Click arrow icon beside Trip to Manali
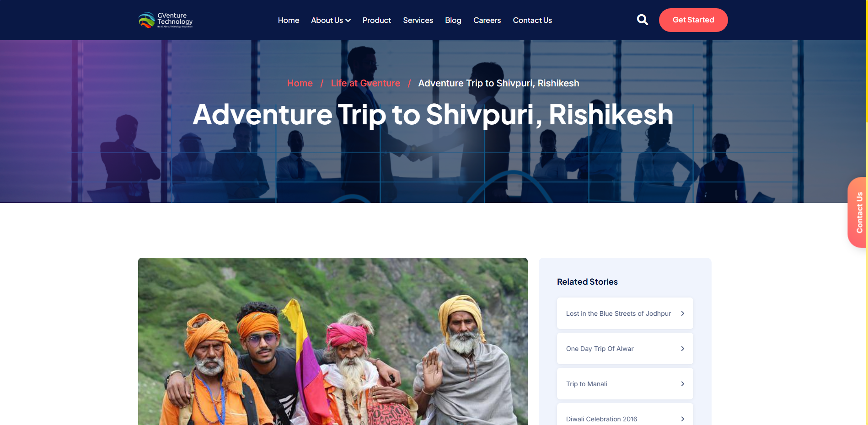The height and width of the screenshot is (425, 868). [682, 384]
